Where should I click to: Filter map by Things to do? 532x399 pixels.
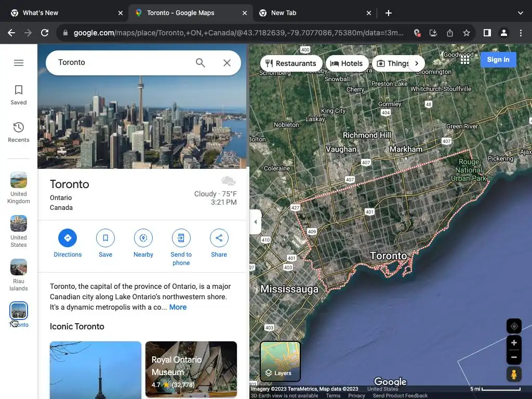click(392, 63)
